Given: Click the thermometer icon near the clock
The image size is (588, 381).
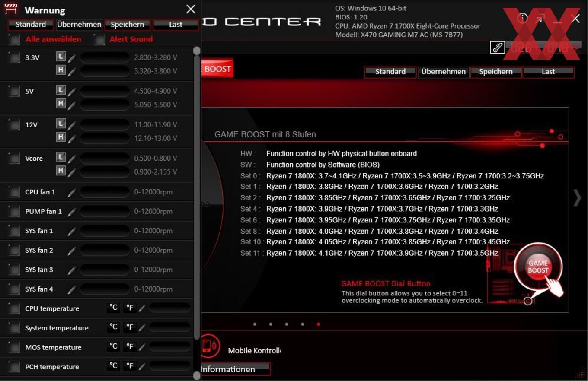Looking at the screenshot, I should click(x=497, y=48).
